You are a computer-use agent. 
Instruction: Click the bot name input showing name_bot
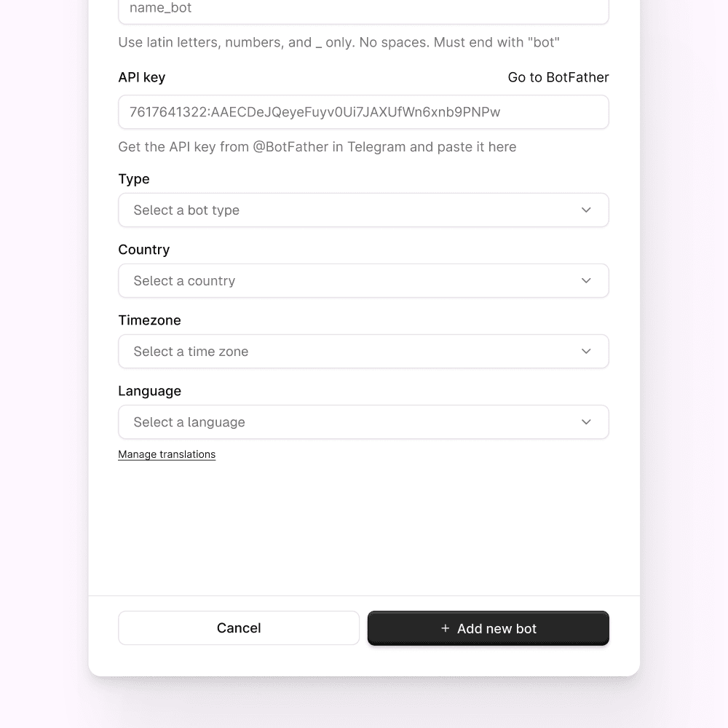(x=363, y=9)
